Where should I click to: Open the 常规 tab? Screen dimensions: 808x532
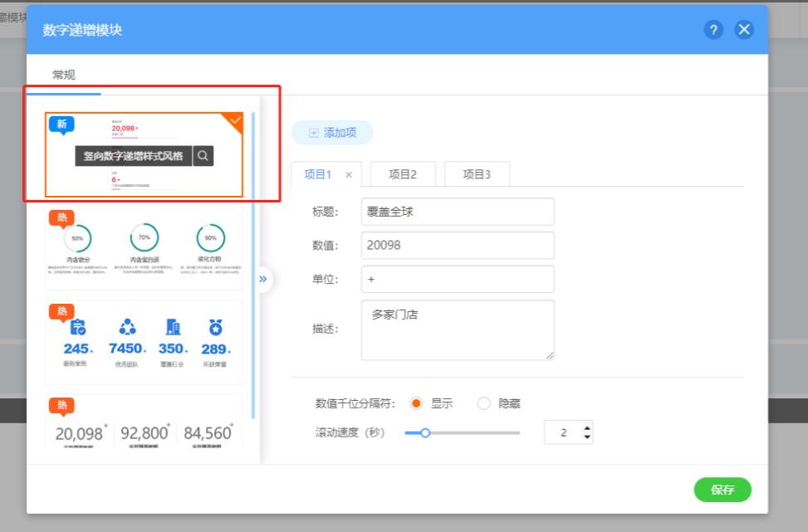pos(64,75)
